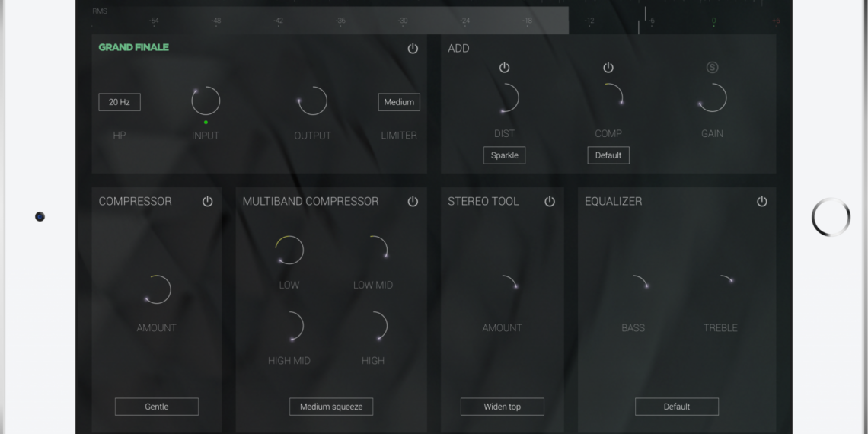Click the INPUT knob
This screenshot has width=868, height=434.
pyautogui.click(x=206, y=101)
